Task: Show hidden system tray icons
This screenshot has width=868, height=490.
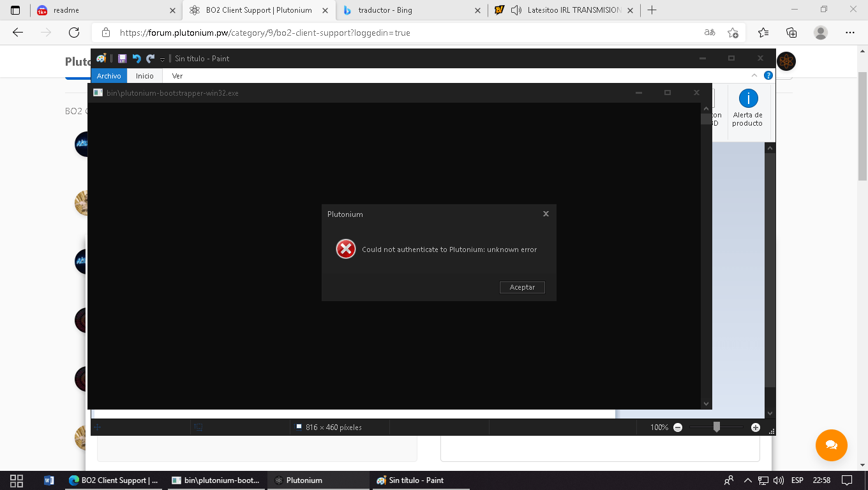Action: click(748, 480)
